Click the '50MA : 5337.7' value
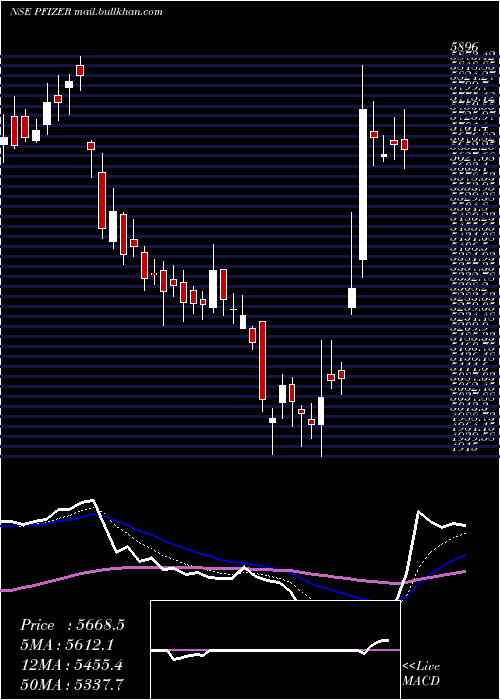Viewport: 500px width, 700px height. click(71, 685)
